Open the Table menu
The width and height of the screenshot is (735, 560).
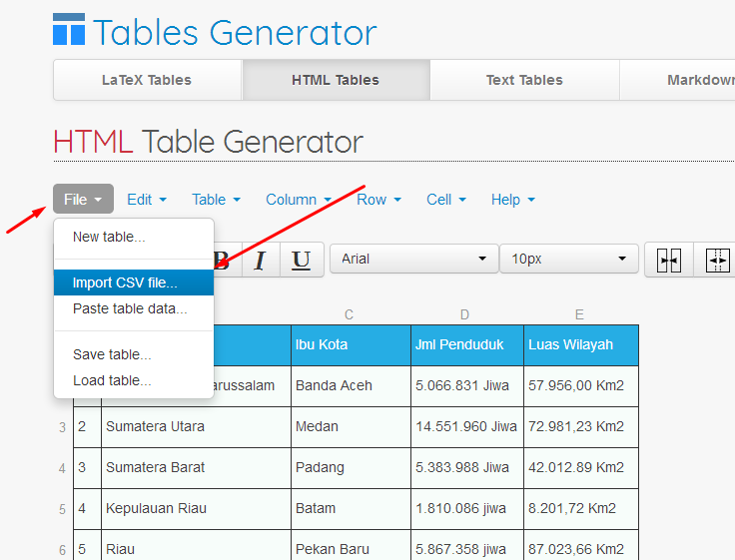point(216,200)
